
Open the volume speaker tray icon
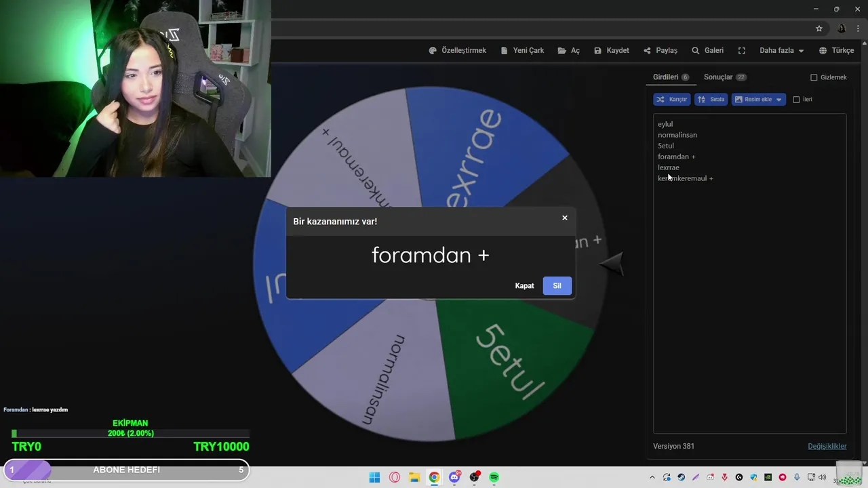point(822,477)
